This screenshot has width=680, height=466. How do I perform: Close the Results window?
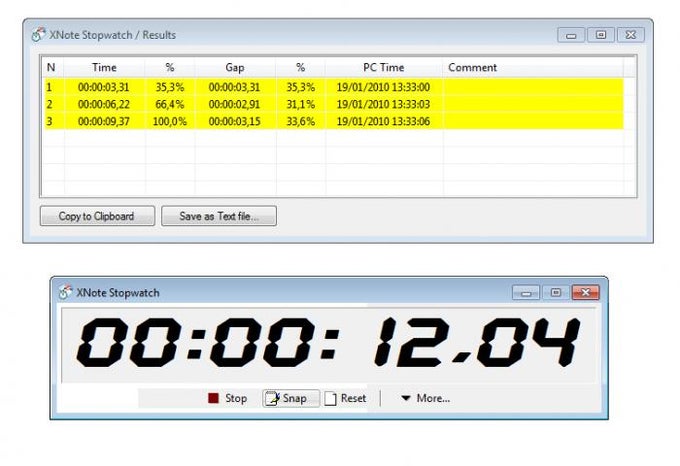631,35
